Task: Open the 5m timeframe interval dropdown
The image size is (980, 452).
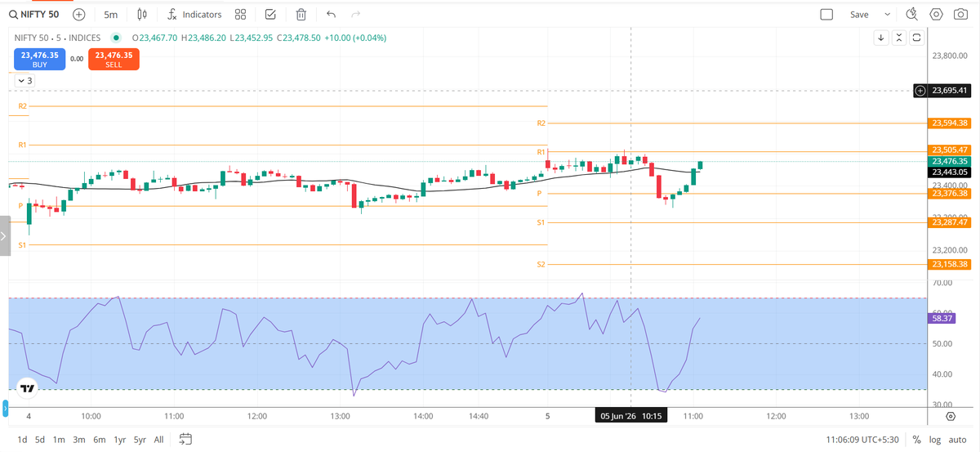Action: (110, 14)
